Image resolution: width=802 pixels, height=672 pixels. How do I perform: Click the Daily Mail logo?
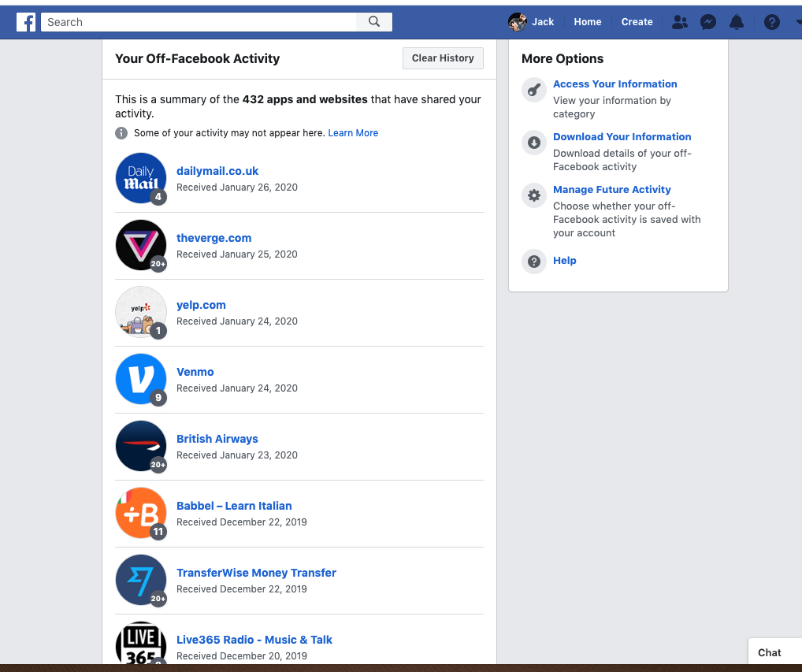click(x=141, y=178)
